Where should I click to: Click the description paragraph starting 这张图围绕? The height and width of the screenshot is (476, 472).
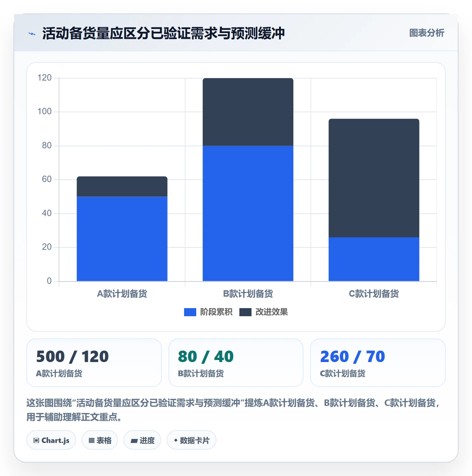point(234,410)
